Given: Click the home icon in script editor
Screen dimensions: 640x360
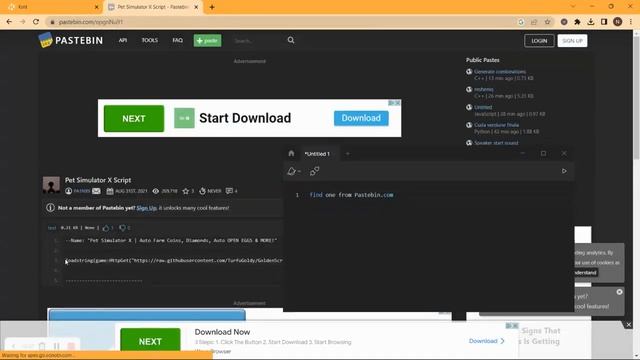Looking at the screenshot, I should point(291,153).
